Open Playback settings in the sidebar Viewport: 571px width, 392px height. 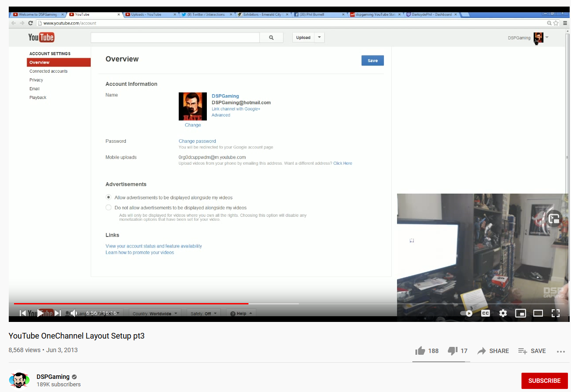point(38,97)
